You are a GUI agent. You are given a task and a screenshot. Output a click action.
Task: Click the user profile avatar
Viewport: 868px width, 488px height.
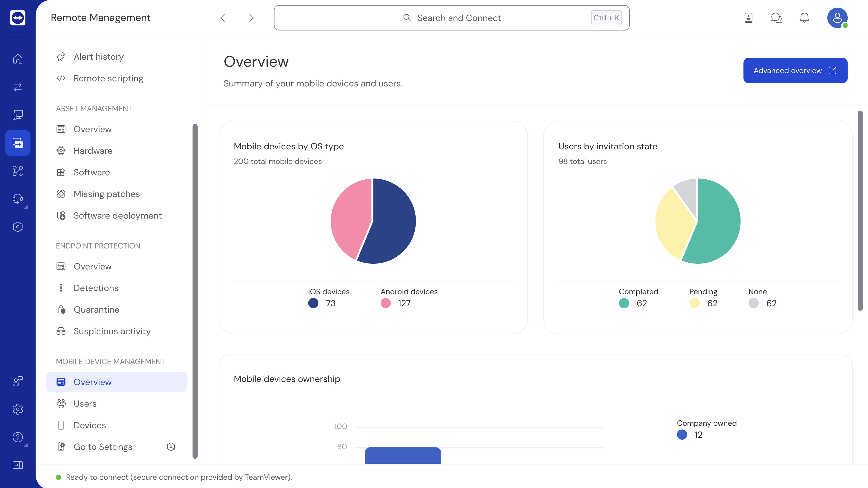point(837,18)
